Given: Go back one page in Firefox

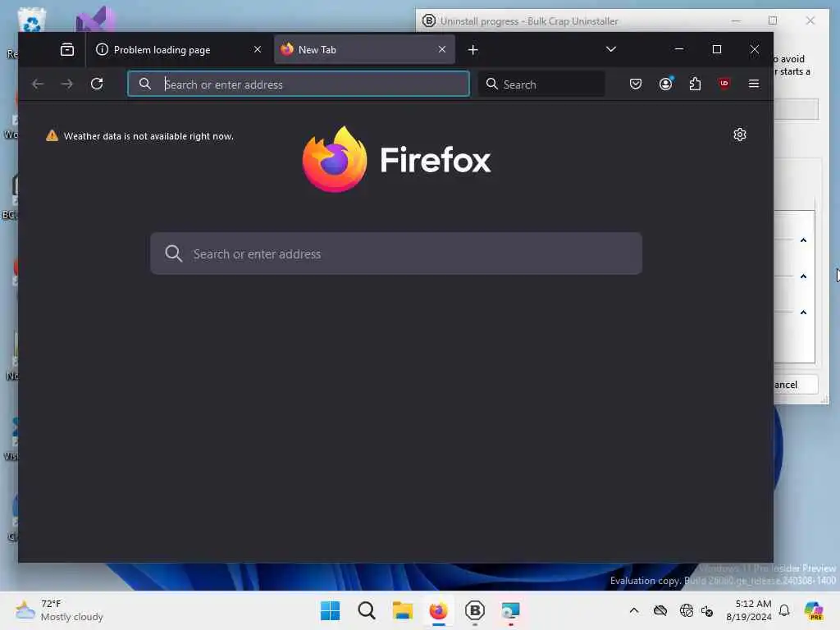Looking at the screenshot, I should click(38, 84).
